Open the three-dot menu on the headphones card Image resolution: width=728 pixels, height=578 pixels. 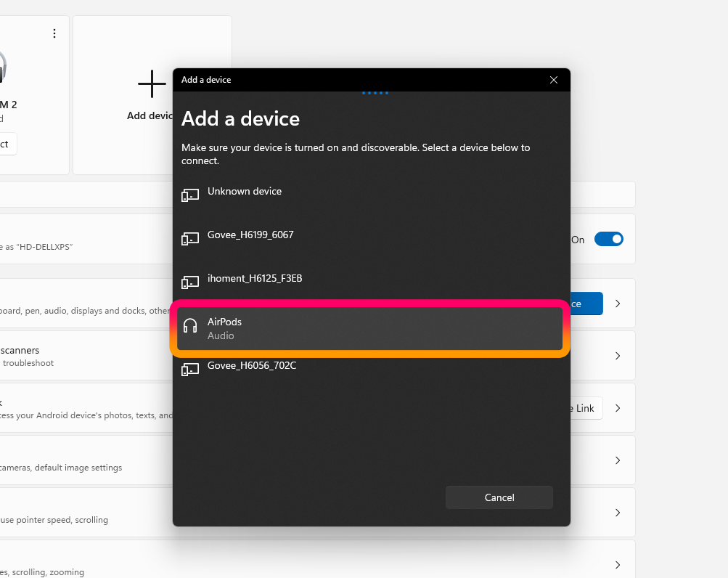click(x=54, y=33)
